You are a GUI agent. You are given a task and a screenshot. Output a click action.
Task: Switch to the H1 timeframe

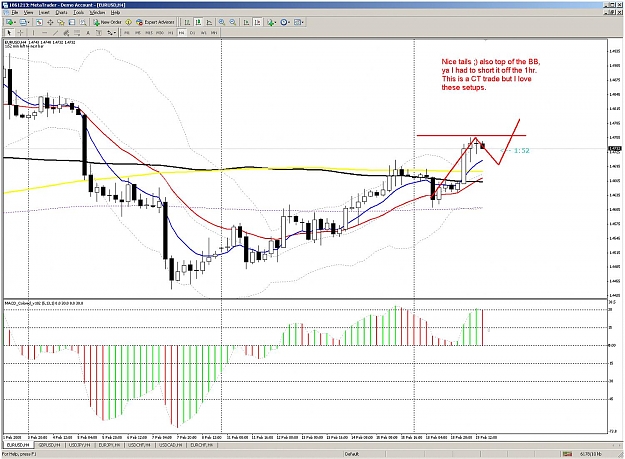(171, 33)
